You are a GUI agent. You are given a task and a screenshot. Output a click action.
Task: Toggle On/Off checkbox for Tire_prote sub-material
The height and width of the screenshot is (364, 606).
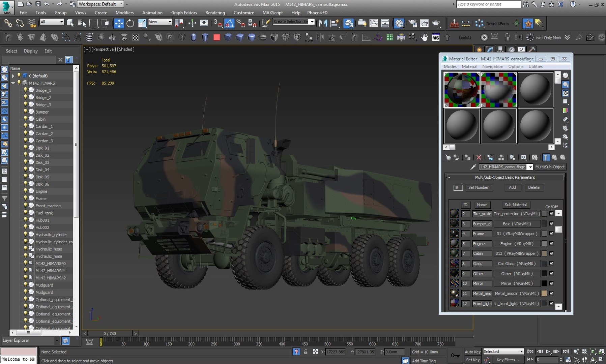[x=551, y=214]
